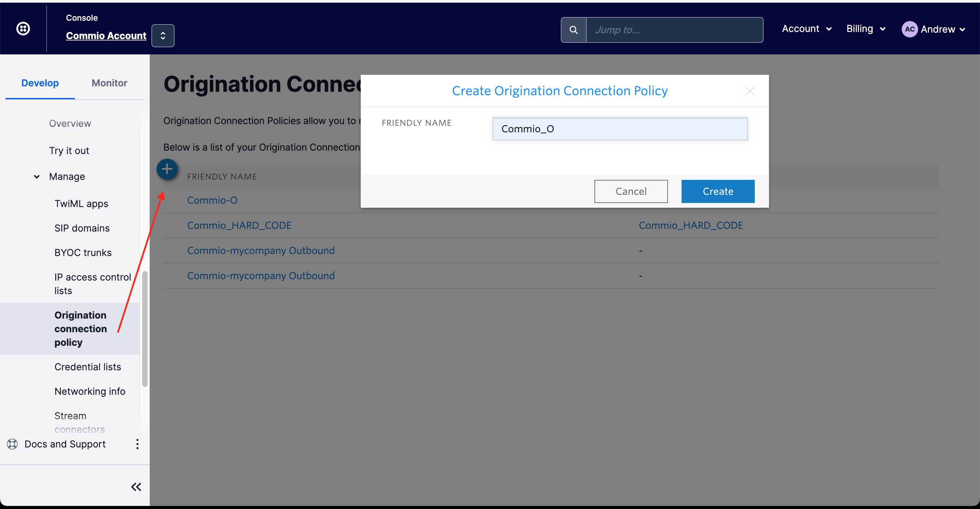Open Commio-mycompany Outbound policy
Screen dimensions: 980x509
pos(261,250)
